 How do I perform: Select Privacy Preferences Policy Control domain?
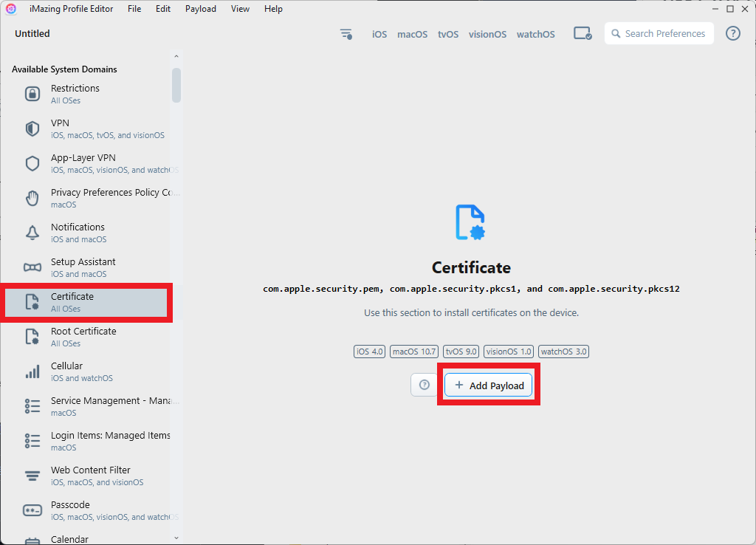tap(86, 198)
